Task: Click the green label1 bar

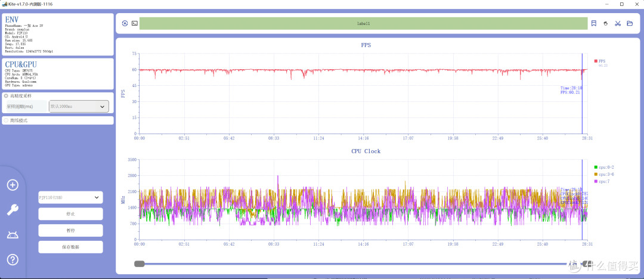Action: pyautogui.click(x=363, y=24)
